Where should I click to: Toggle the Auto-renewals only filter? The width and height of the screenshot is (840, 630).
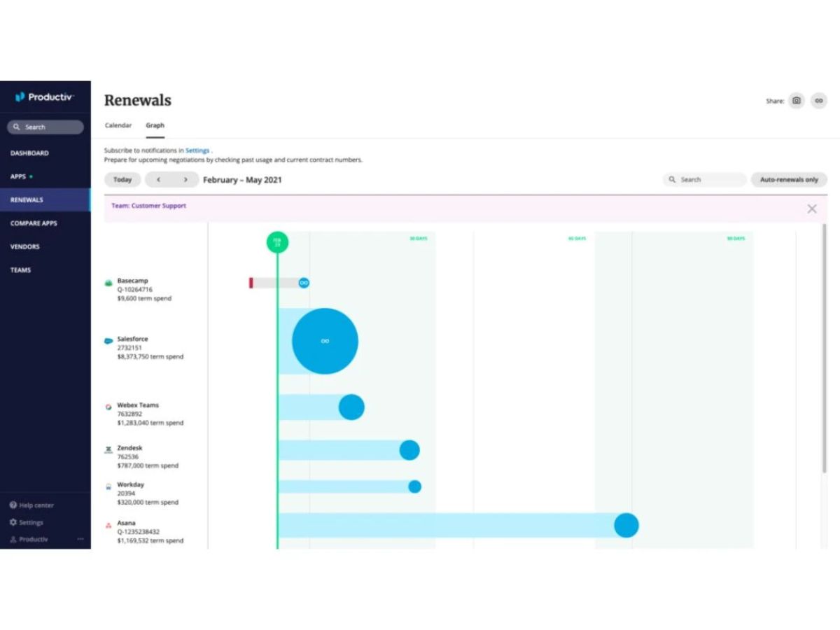[789, 180]
